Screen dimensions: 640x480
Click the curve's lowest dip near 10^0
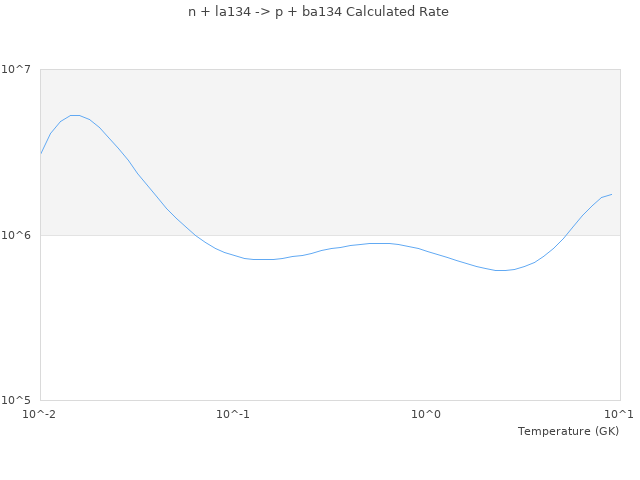click(502, 270)
